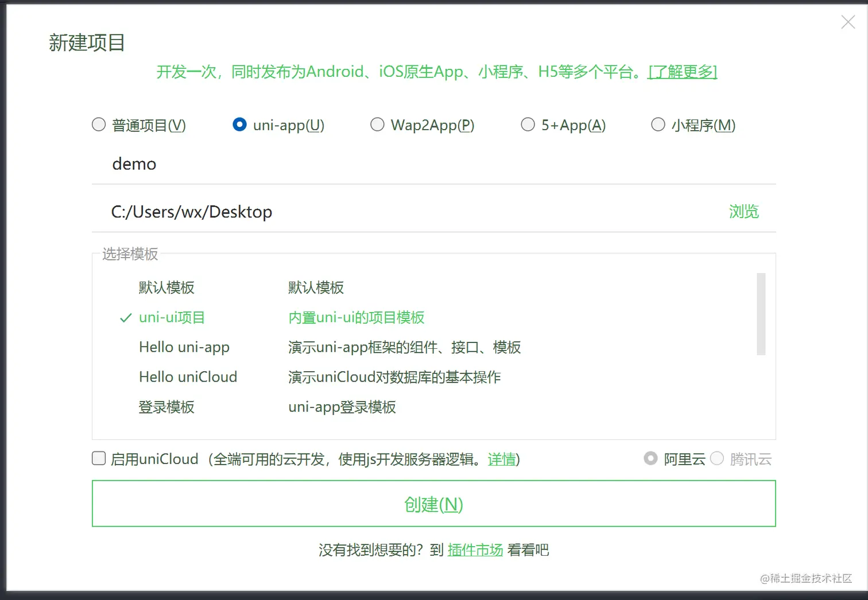Open the 插件市场 link

click(x=475, y=550)
